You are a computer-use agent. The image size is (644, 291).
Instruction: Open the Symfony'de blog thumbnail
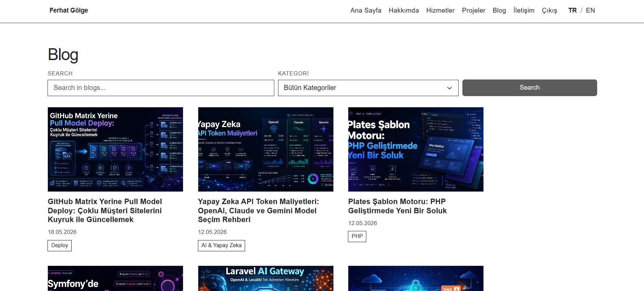(x=115, y=278)
